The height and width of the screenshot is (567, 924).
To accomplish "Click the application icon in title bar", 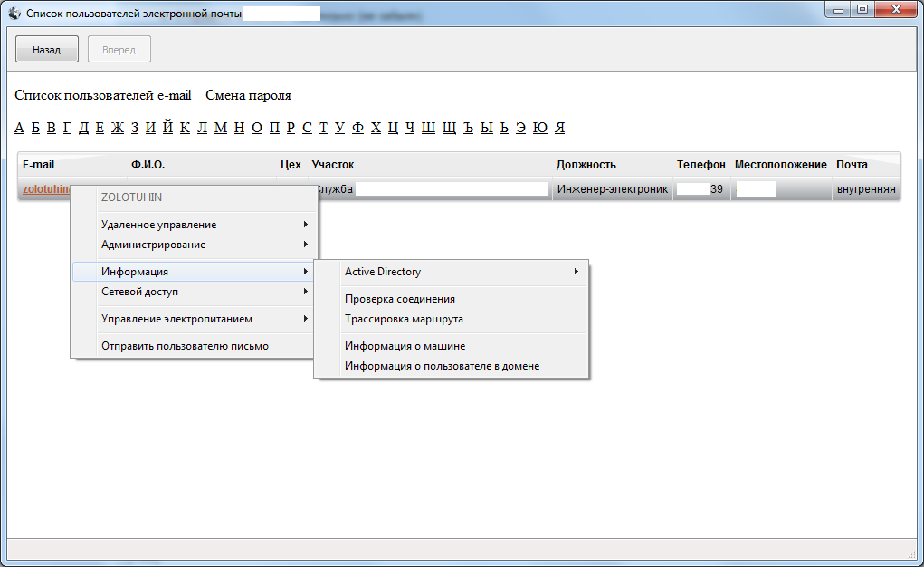I will click(x=14, y=14).
